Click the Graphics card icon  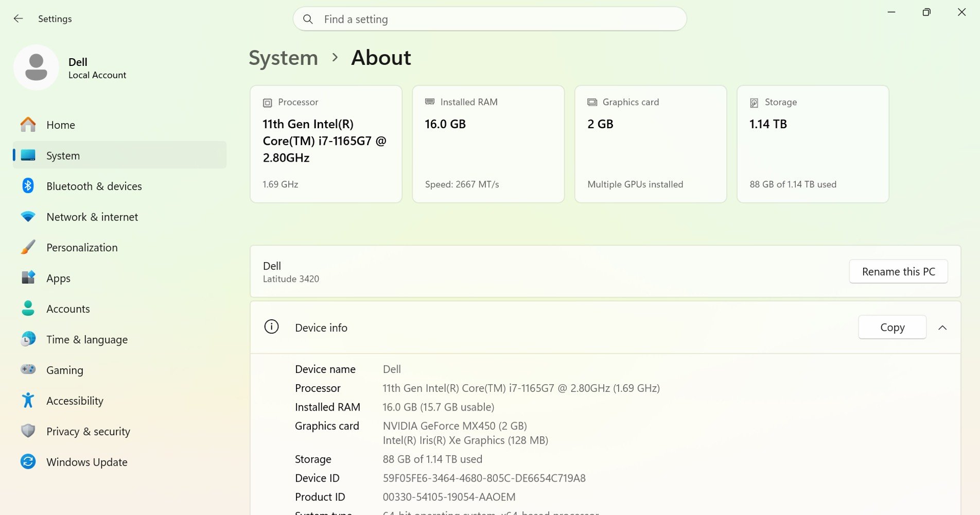pyautogui.click(x=592, y=102)
